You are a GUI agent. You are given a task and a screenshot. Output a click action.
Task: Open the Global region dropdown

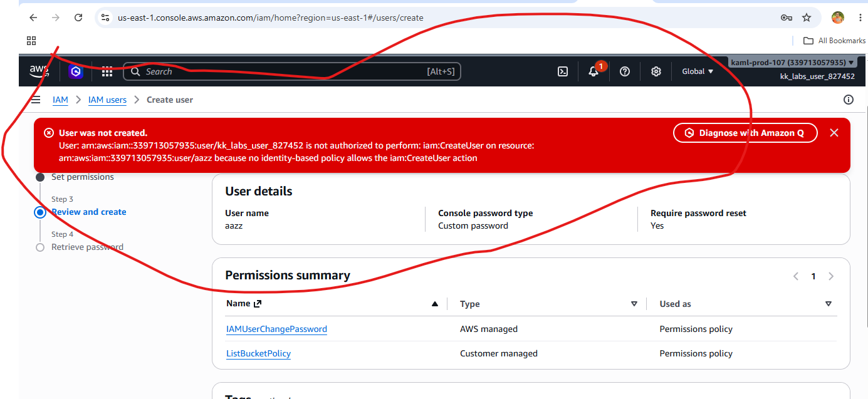pos(698,71)
